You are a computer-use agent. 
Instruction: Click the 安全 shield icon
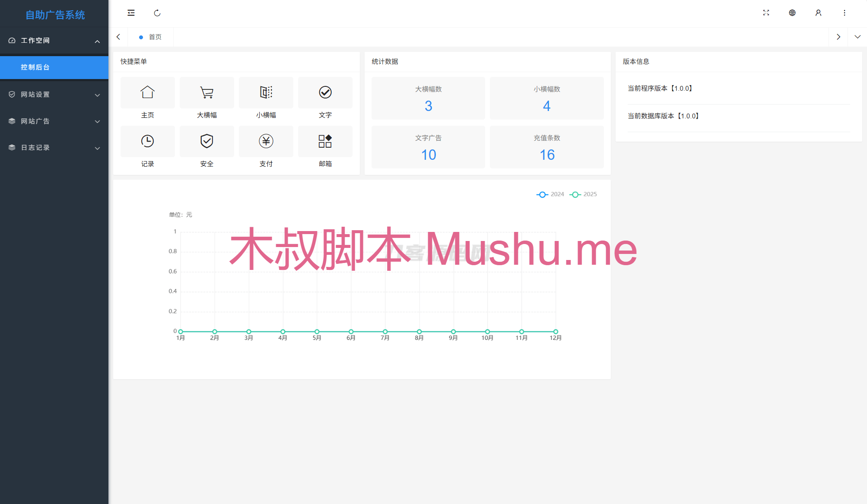click(206, 141)
